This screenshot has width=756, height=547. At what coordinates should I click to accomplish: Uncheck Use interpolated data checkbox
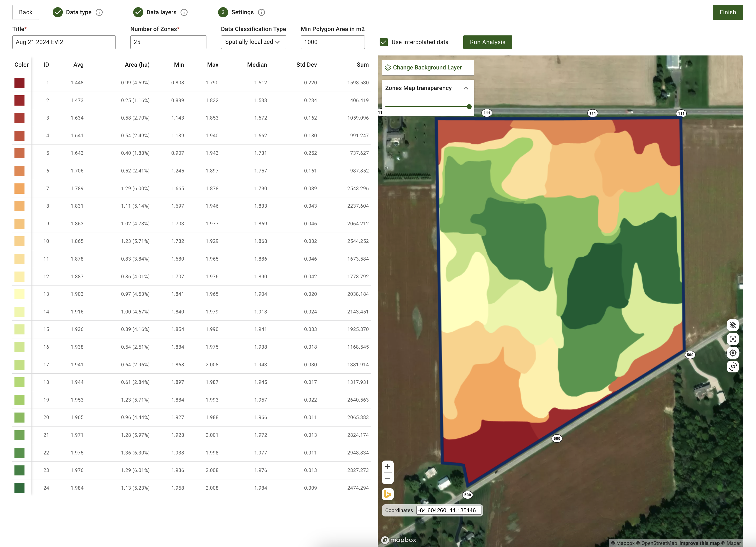(x=384, y=42)
